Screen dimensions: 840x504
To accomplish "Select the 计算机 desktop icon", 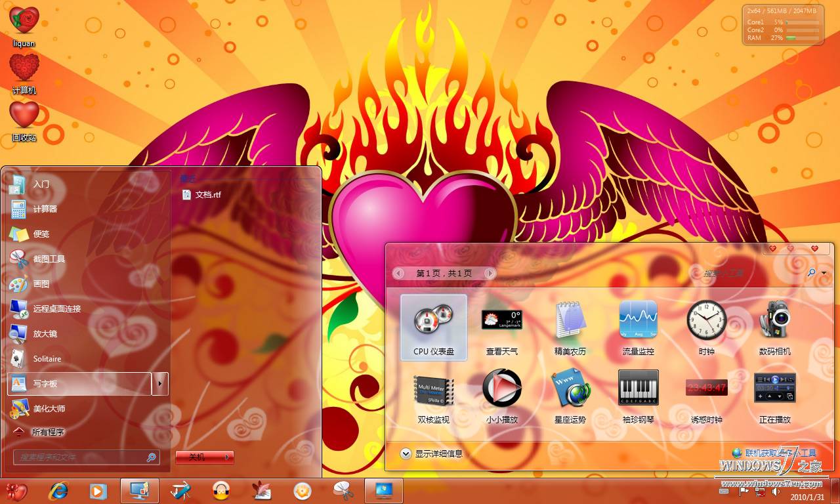I will [x=24, y=73].
